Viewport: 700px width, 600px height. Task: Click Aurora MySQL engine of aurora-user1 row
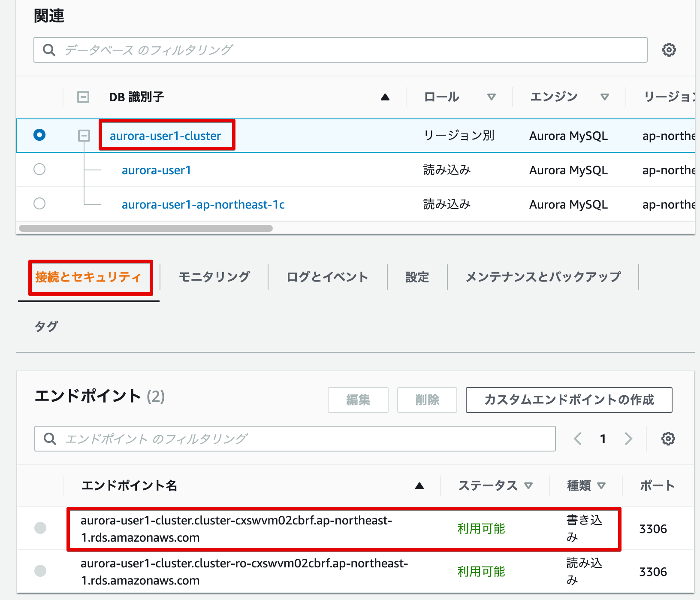(568, 170)
